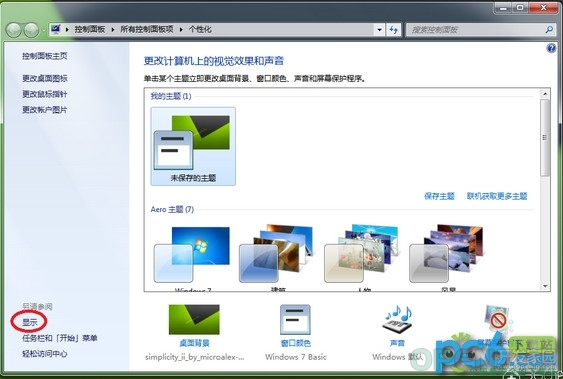563x379 pixels.
Task: Click the Control Panel icon in address bar
Action: point(56,29)
